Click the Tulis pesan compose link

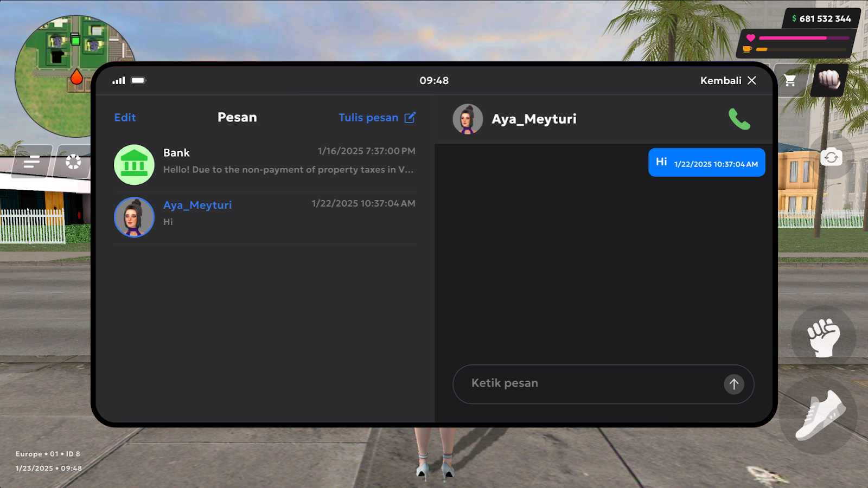377,118
